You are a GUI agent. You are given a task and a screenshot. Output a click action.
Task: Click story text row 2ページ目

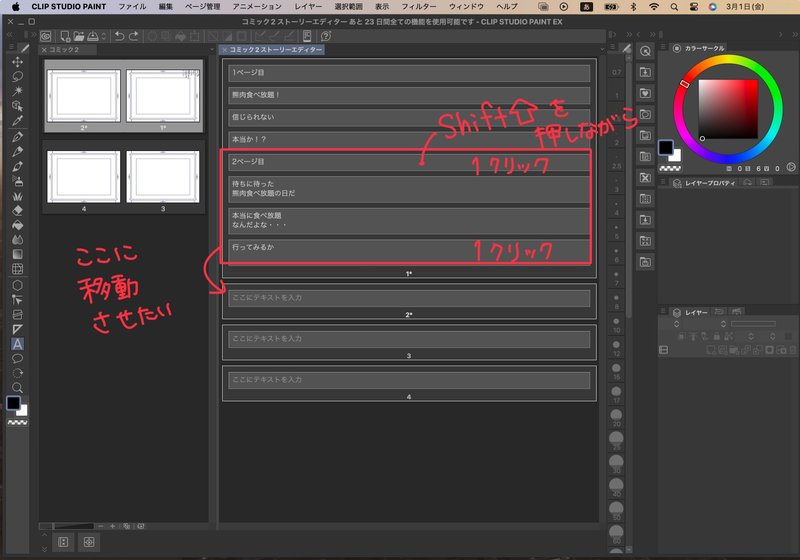click(x=409, y=162)
